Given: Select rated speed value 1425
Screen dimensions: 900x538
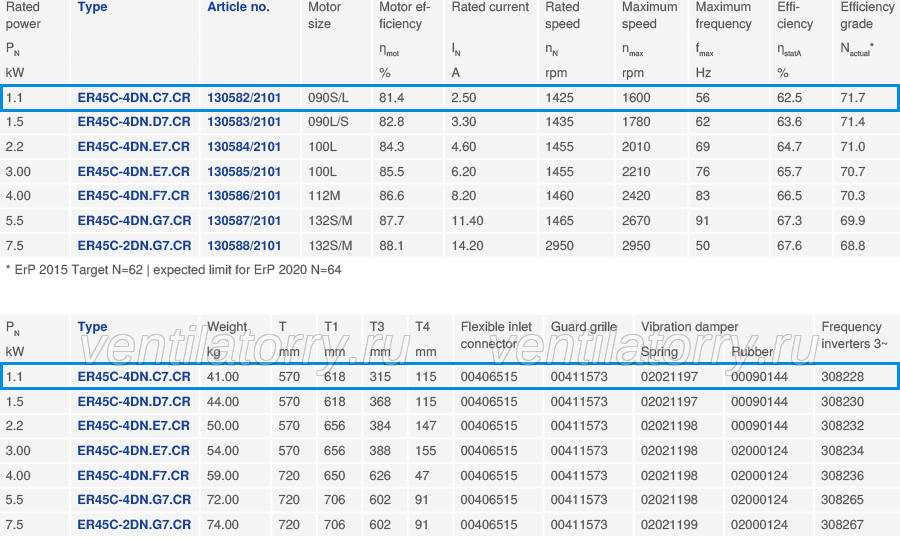Looking at the screenshot, I should point(560,98).
